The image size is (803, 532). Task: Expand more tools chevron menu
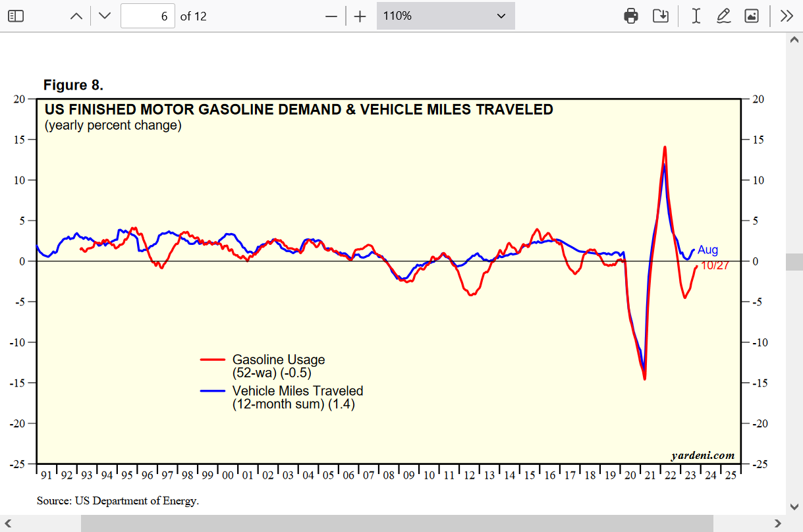tap(787, 16)
